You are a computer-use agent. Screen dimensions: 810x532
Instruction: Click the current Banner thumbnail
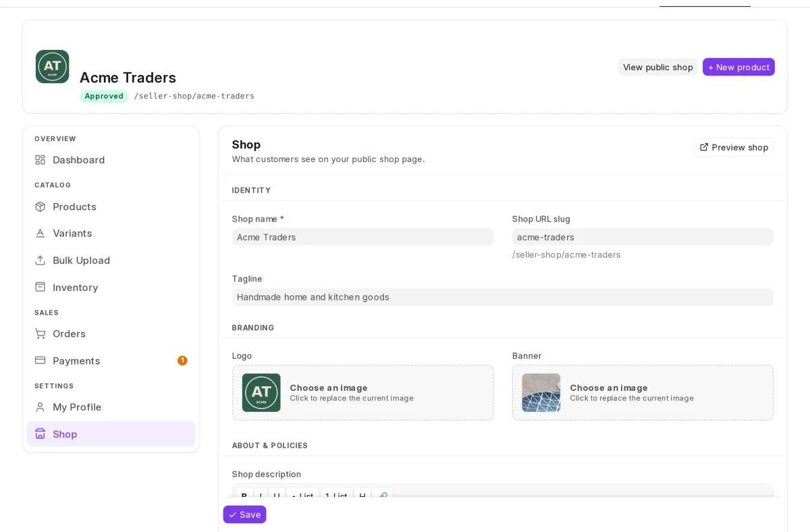541,393
